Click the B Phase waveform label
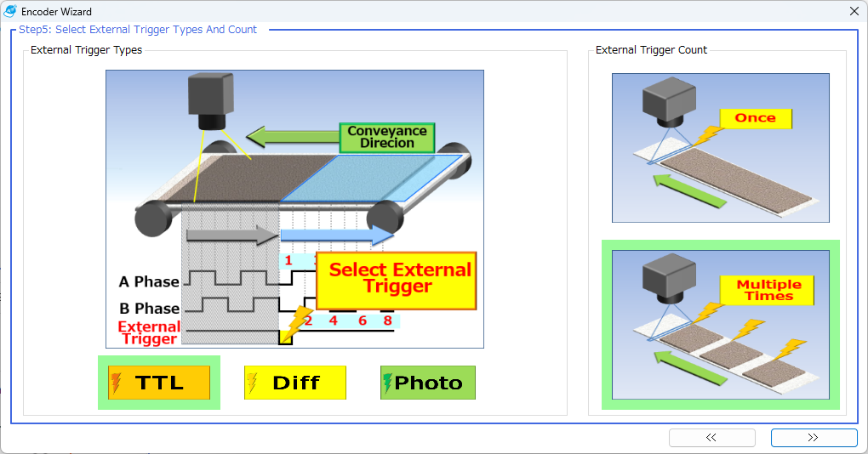The image size is (868, 454). point(149,308)
